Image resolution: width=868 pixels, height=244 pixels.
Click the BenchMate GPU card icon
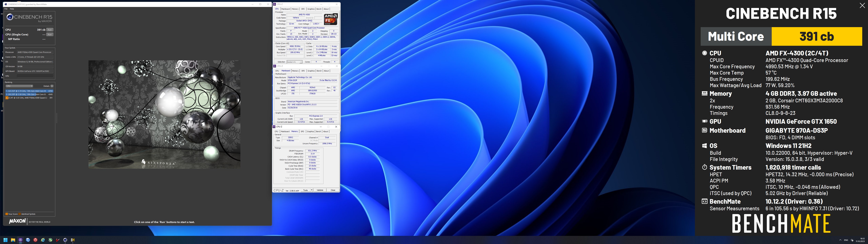(x=704, y=121)
